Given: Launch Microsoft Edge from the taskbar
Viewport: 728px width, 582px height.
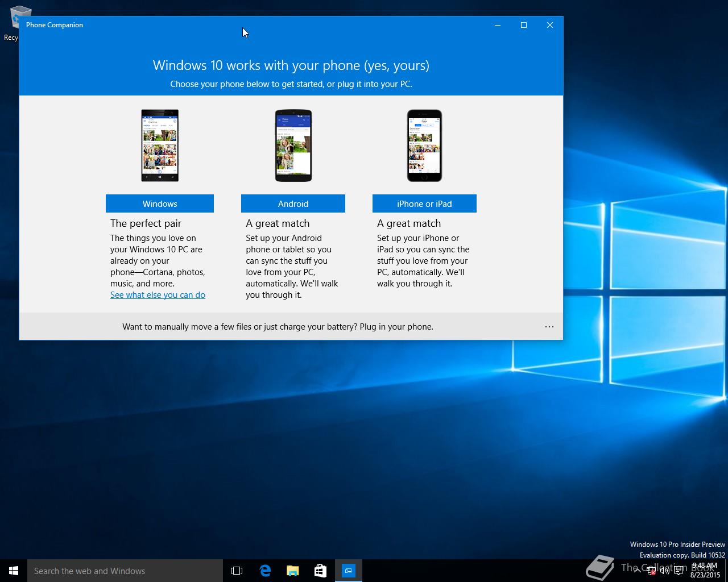Looking at the screenshot, I should point(265,571).
